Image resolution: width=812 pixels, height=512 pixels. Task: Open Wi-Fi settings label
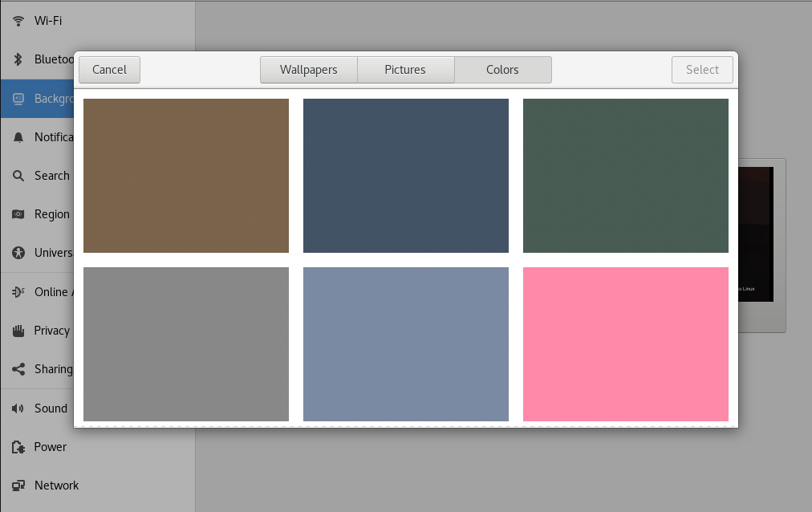coord(48,21)
